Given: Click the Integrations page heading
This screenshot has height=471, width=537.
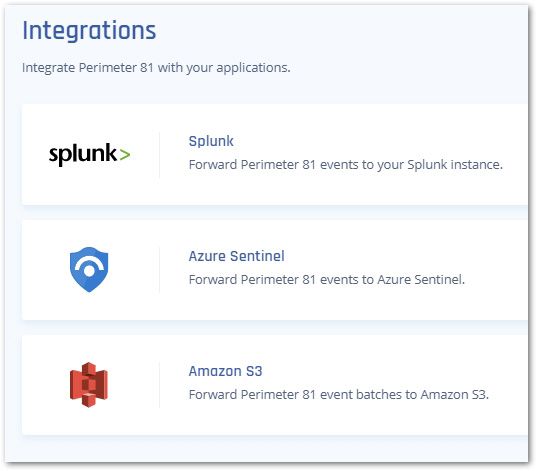Looking at the screenshot, I should coord(89,30).
